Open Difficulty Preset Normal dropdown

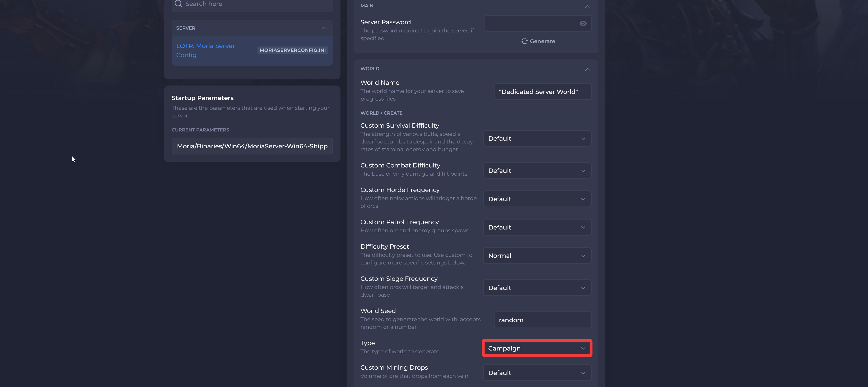[537, 256]
